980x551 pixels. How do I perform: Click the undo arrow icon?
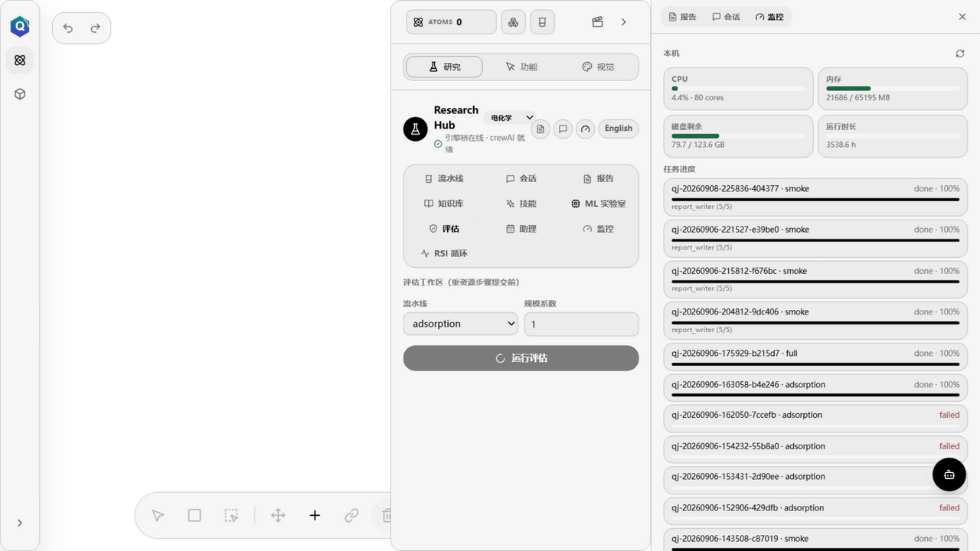tap(68, 28)
